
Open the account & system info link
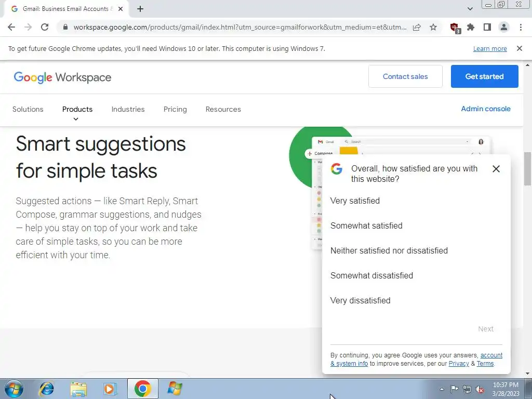coord(491,355)
